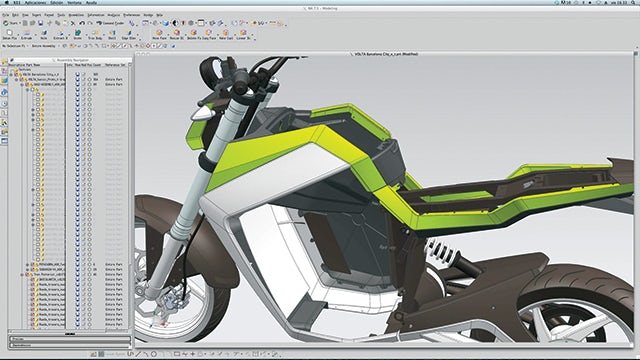
Task: Open the Analysis menu
Action: [114, 15]
